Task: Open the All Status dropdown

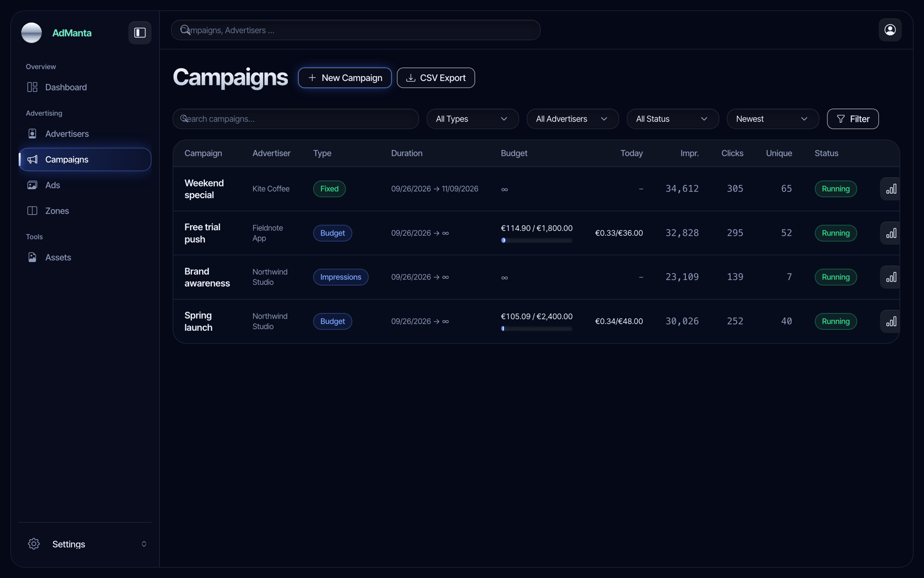Action: (x=672, y=119)
